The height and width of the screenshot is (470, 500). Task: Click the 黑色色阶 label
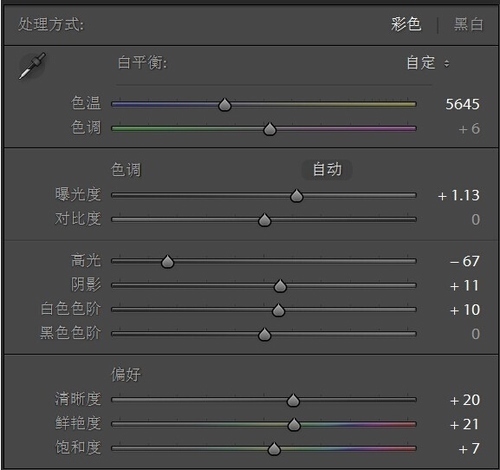coord(70,333)
